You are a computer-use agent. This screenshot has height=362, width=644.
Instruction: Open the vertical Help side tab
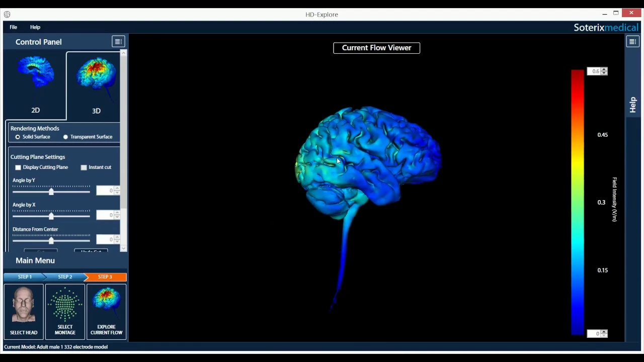[633, 105]
